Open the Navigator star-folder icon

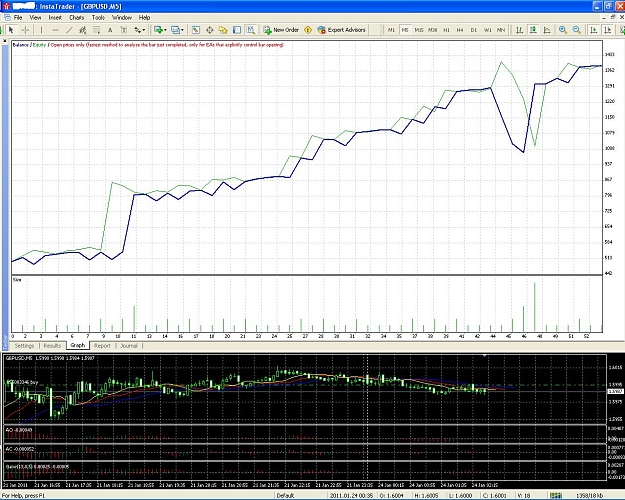pos(223,30)
